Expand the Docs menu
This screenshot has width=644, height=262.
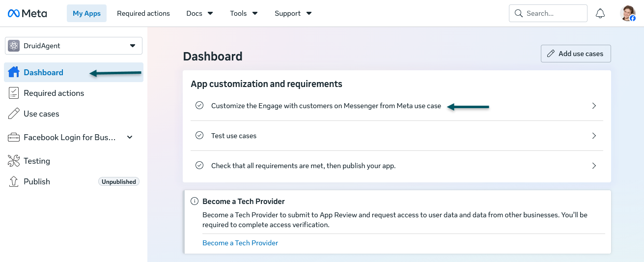[x=199, y=13]
